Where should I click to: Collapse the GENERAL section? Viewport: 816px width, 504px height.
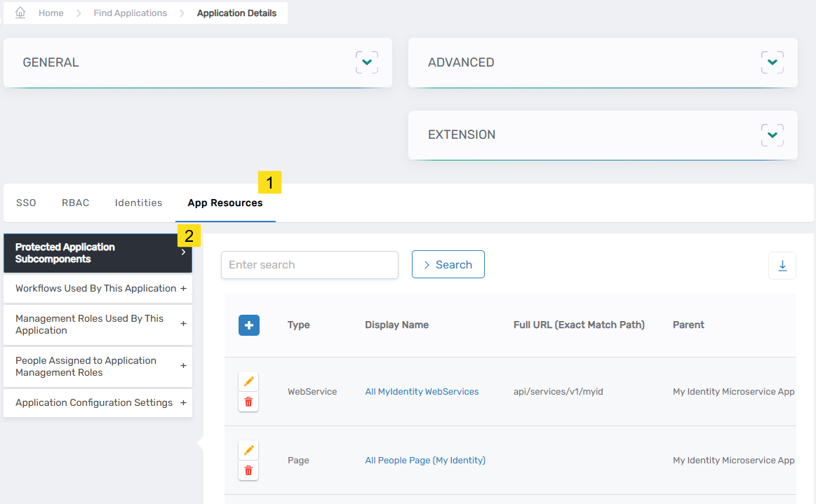click(x=366, y=62)
